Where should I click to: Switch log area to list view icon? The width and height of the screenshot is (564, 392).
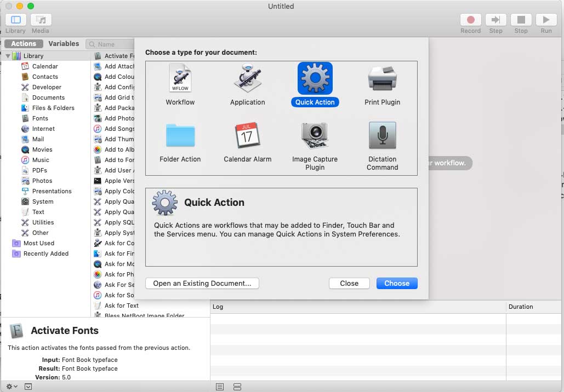[220, 387]
